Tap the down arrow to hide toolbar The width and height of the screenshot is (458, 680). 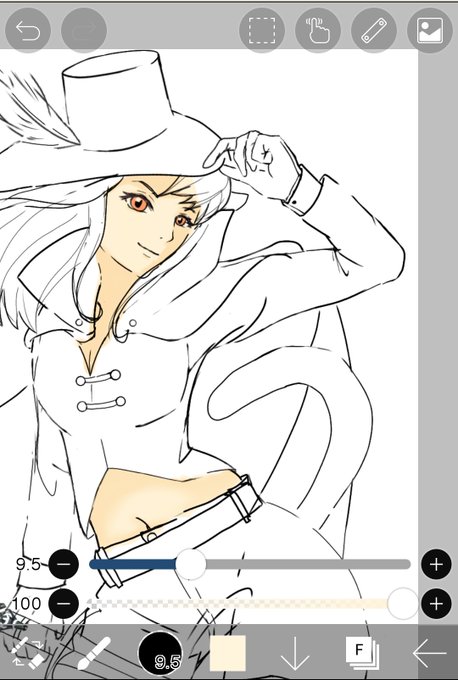[x=295, y=653]
